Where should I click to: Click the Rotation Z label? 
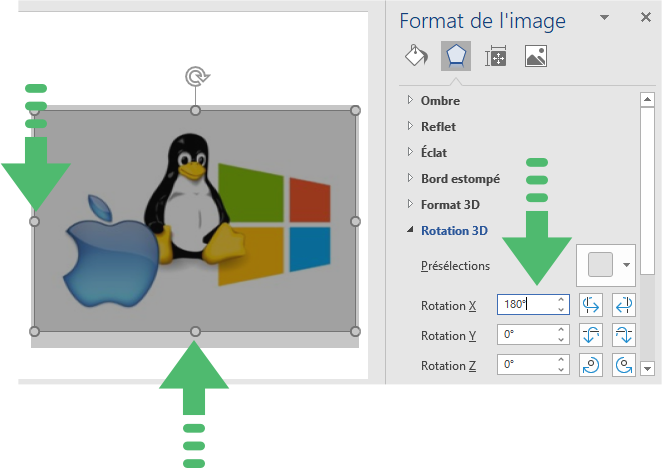(x=448, y=365)
